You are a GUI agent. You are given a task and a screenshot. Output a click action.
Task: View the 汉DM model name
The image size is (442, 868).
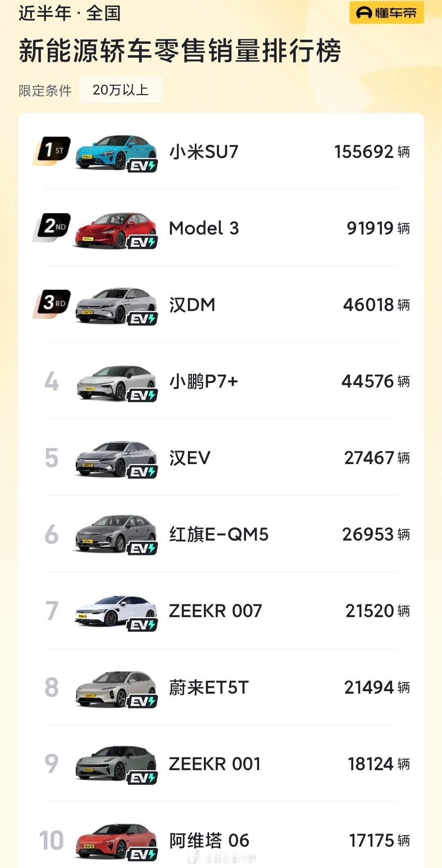pyautogui.click(x=192, y=305)
